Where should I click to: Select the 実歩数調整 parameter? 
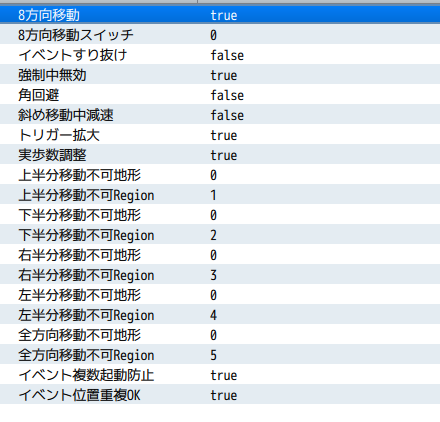52,155
